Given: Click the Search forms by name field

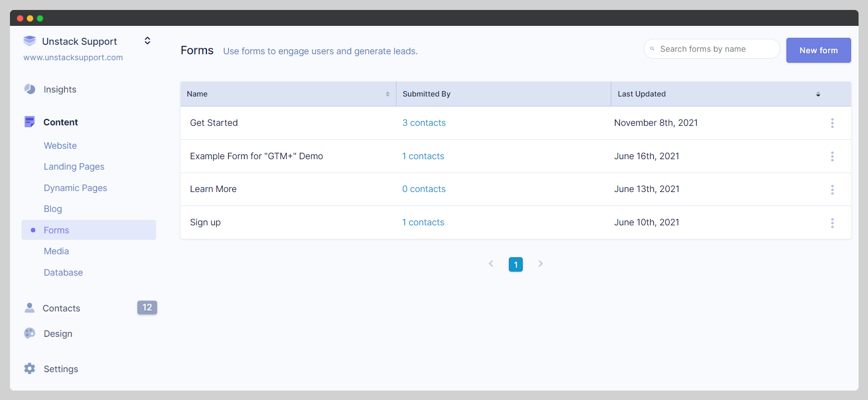Looking at the screenshot, I should coord(716,49).
